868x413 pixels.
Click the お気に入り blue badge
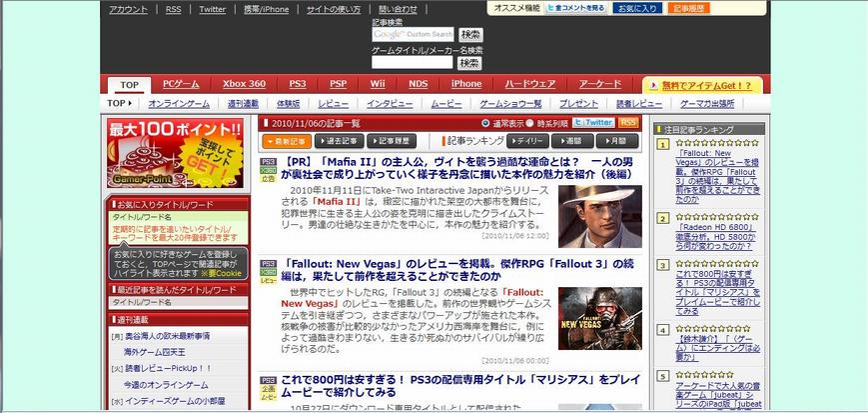637,8
